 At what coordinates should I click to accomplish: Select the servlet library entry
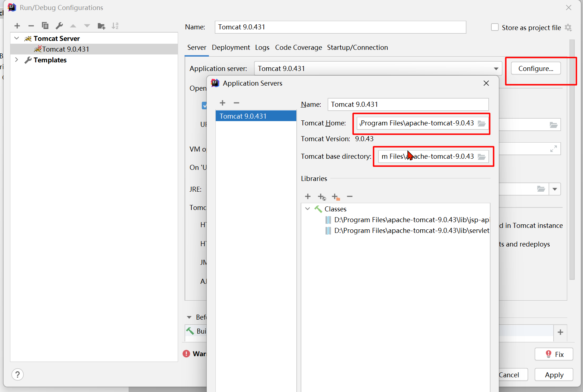coord(407,230)
